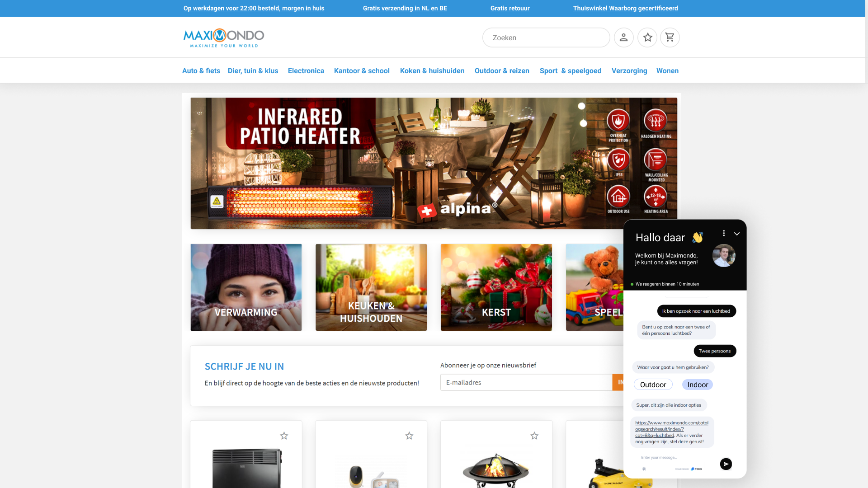Select the Indoor option in chat
This screenshot has width=868, height=488.
[698, 385]
